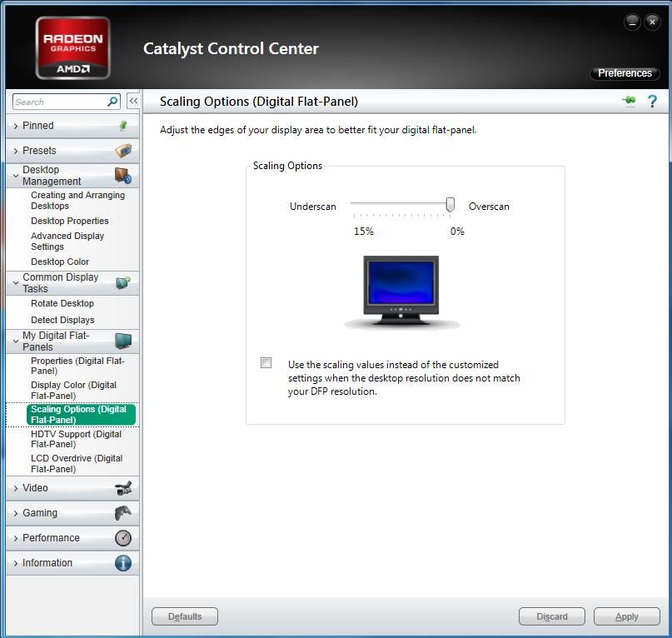The image size is (672, 638).
Task: Click the Common Display Tasks icon
Action: [x=123, y=282]
